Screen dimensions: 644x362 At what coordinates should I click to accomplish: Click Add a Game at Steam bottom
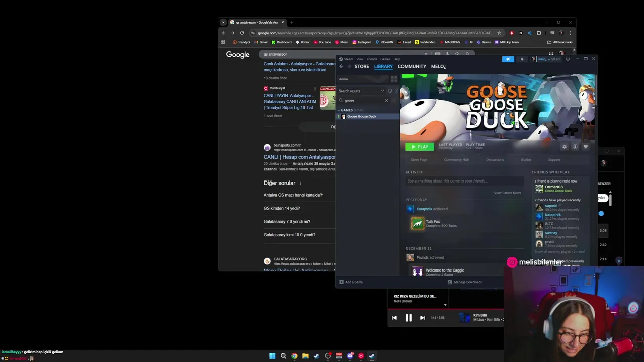pyautogui.click(x=351, y=282)
